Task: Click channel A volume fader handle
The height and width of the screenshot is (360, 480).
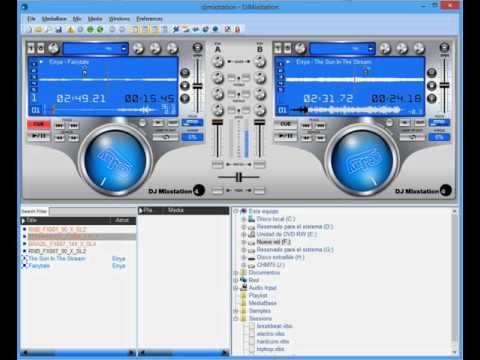Action: coord(217,122)
